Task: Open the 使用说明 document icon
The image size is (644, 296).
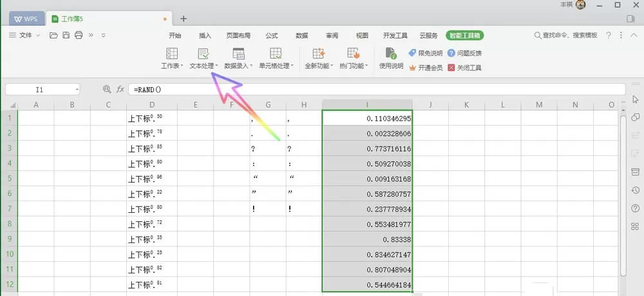Action: (391, 54)
